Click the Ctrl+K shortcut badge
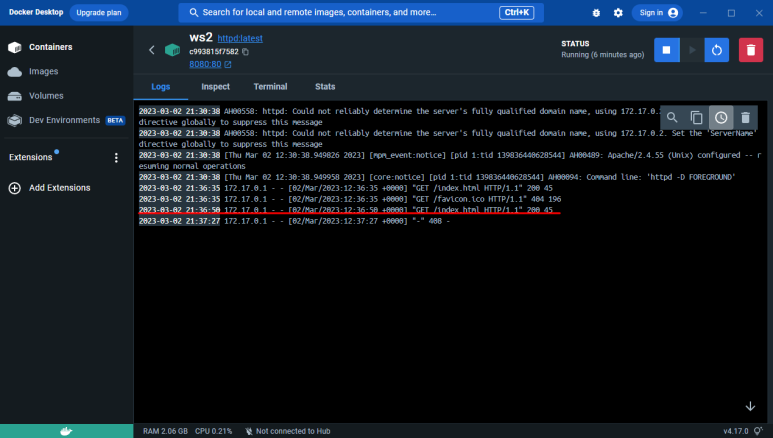Viewport: 773px width, 438px height. [516, 12]
